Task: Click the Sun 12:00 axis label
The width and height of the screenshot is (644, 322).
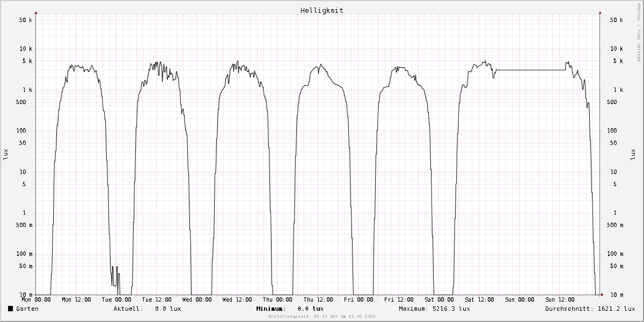Action: [560, 300]
